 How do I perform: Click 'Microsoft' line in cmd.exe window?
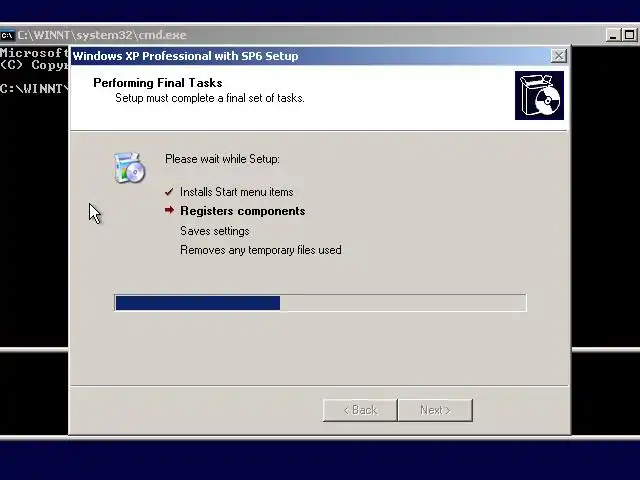pyautogui.click(x=34, y=53)
